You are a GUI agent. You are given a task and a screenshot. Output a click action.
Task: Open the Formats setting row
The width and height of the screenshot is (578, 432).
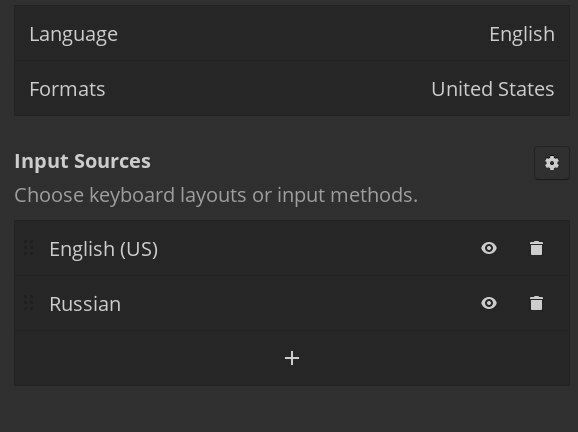(292, 89)
